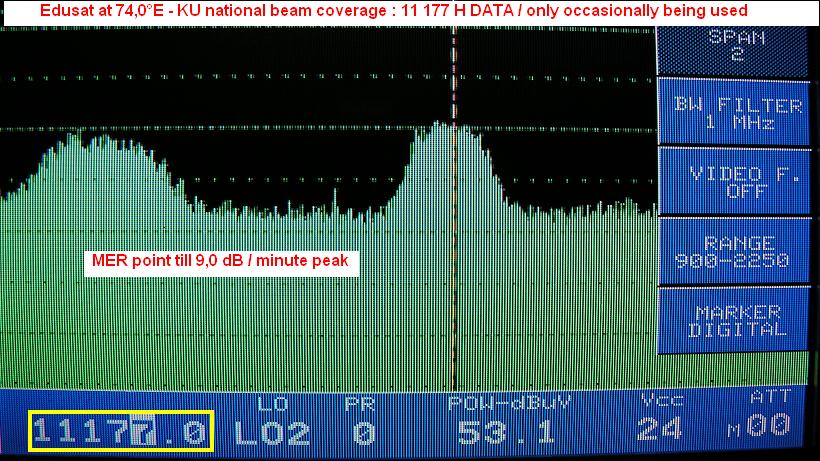The image size is (820, 461).
Task: Click the ATT value 00
Action: click(768, 425)
